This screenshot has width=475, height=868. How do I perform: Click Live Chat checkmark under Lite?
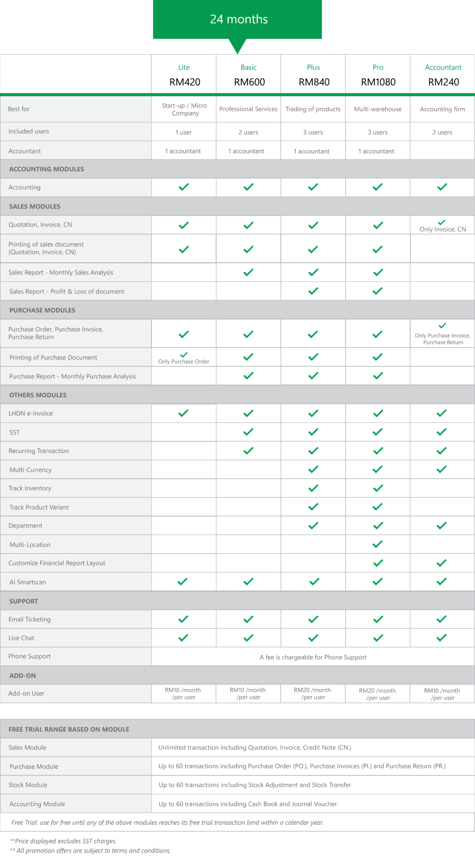(x=183, y=638)
